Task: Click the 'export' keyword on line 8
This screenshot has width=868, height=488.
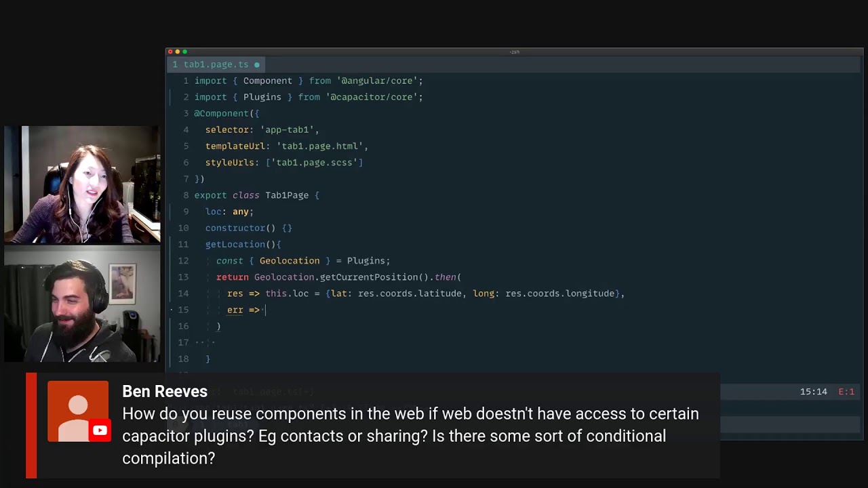Action: click(x=211, y=195)
